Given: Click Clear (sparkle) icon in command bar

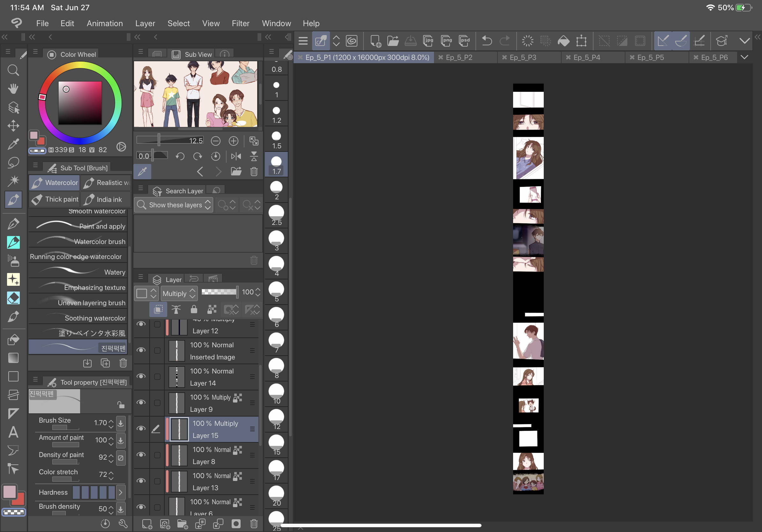Looking at the screenshot, I should point(528,41).
